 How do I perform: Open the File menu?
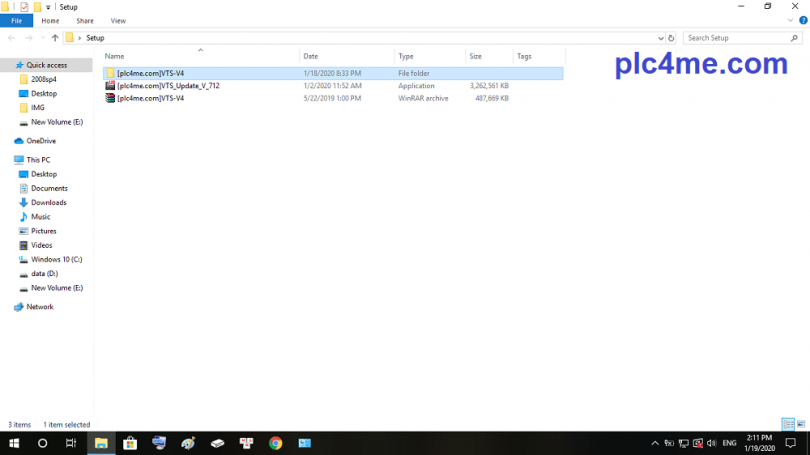point(17,20)
